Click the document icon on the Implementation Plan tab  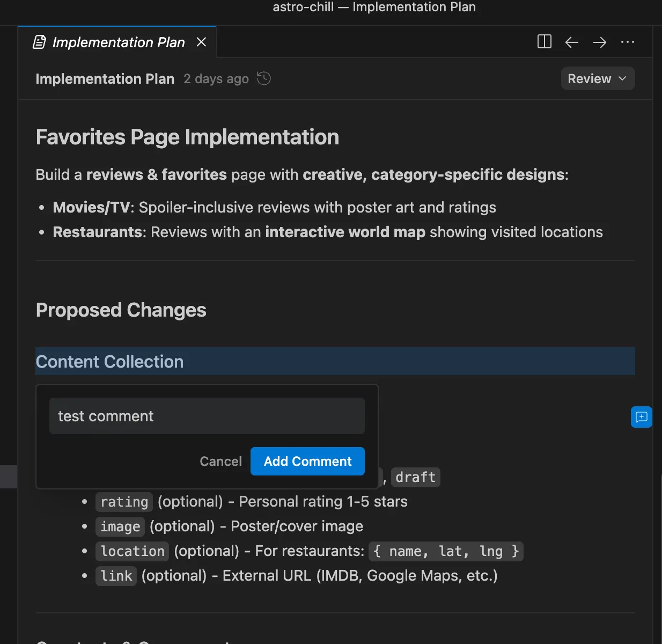(x=39, y=42)
